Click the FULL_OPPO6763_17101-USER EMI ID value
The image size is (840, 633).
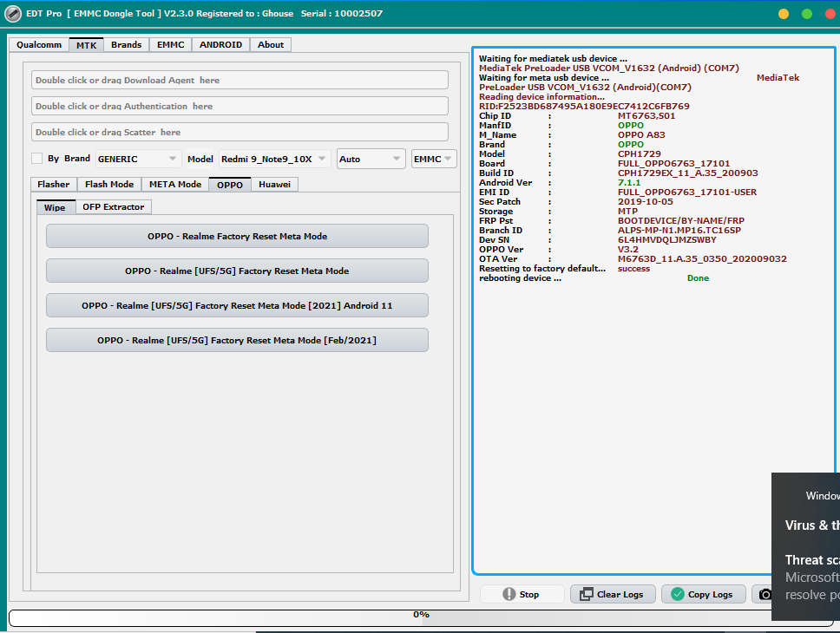click(x=687, y=192)
